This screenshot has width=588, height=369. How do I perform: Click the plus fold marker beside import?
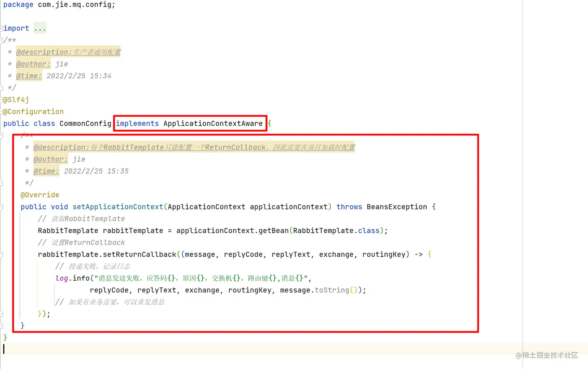click(2, 28)
